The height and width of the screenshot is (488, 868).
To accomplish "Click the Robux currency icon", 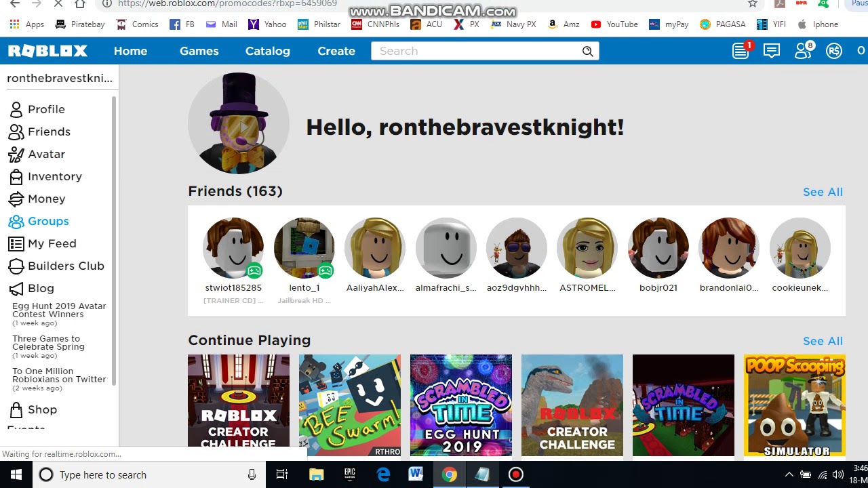I will coord(834,51).
